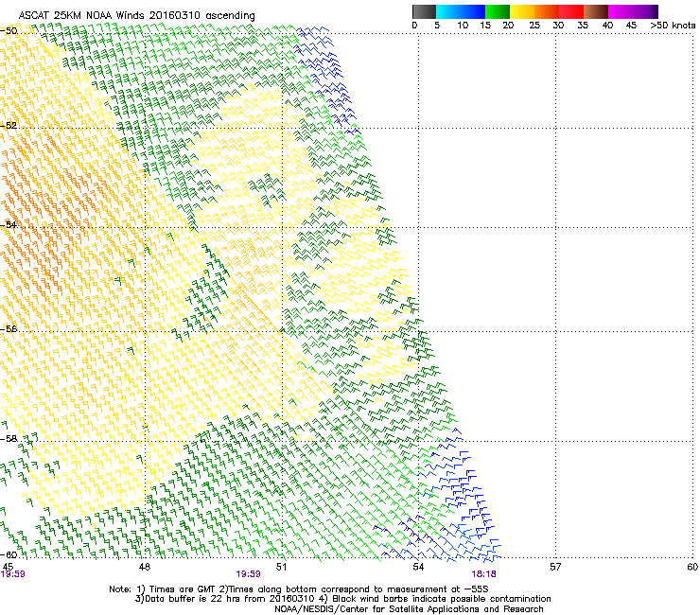Click the latitude label '-58'
700x615 pixels.
pyautogui.click(x=9, y=439)
